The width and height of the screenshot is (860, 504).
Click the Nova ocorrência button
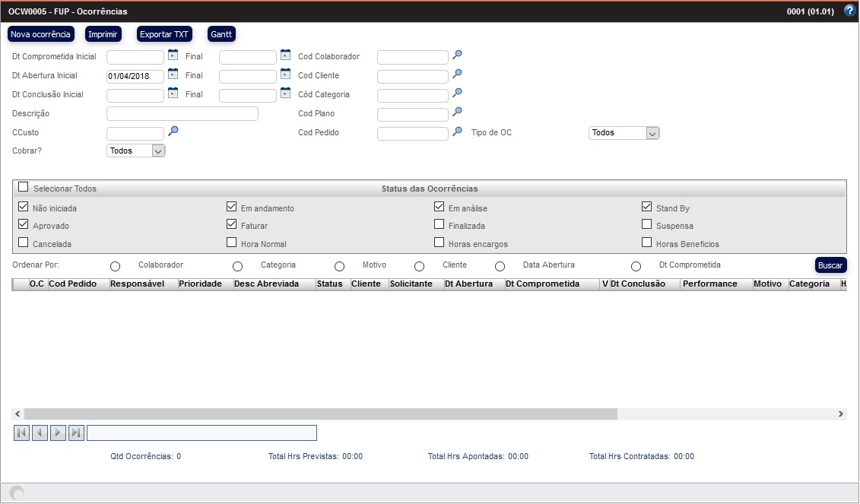pos(40,34)
